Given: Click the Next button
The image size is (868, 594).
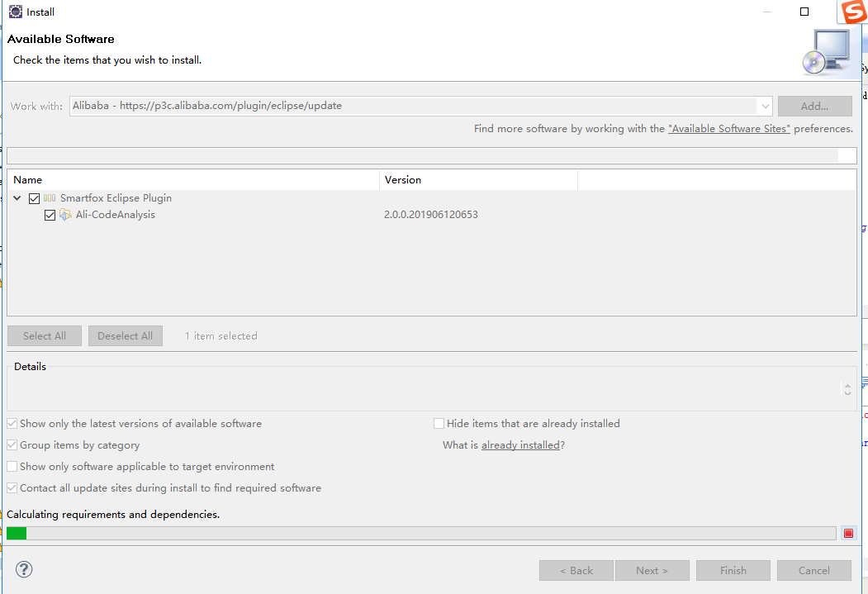Looking at the screenshot, I should coord(652,570).
